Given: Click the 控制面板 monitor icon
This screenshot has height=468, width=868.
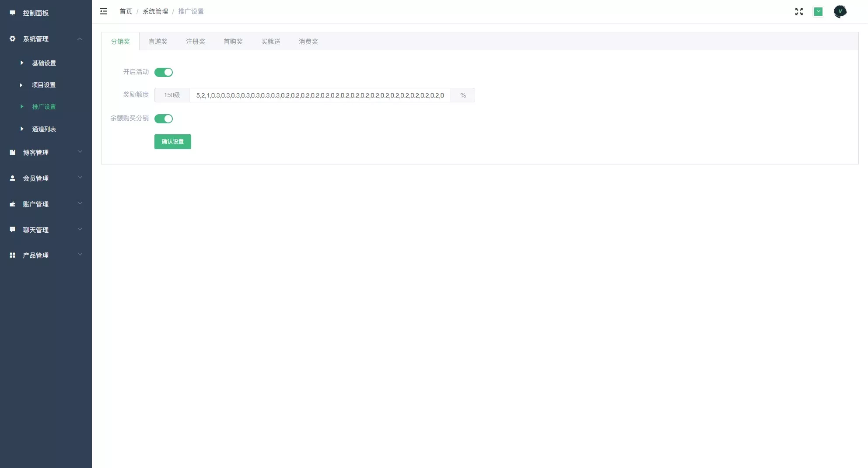Looking at the screenshot, I should pyautogui.click(x=13, y=13).
